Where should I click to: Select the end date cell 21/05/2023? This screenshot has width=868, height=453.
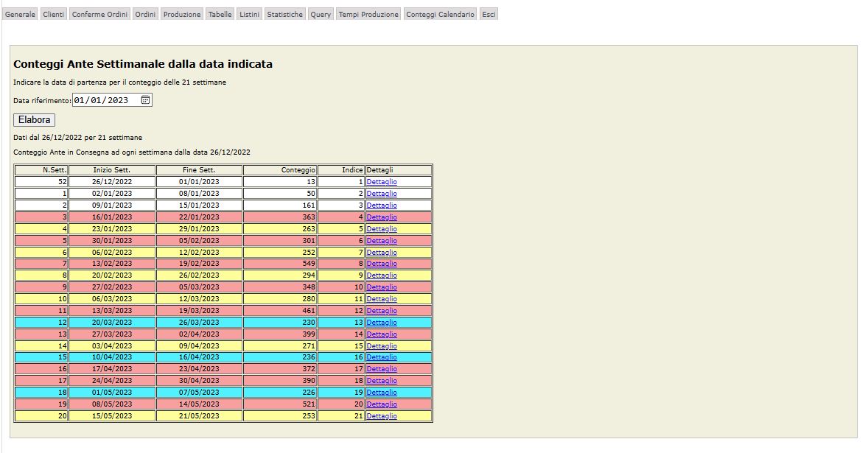point(199,416)
